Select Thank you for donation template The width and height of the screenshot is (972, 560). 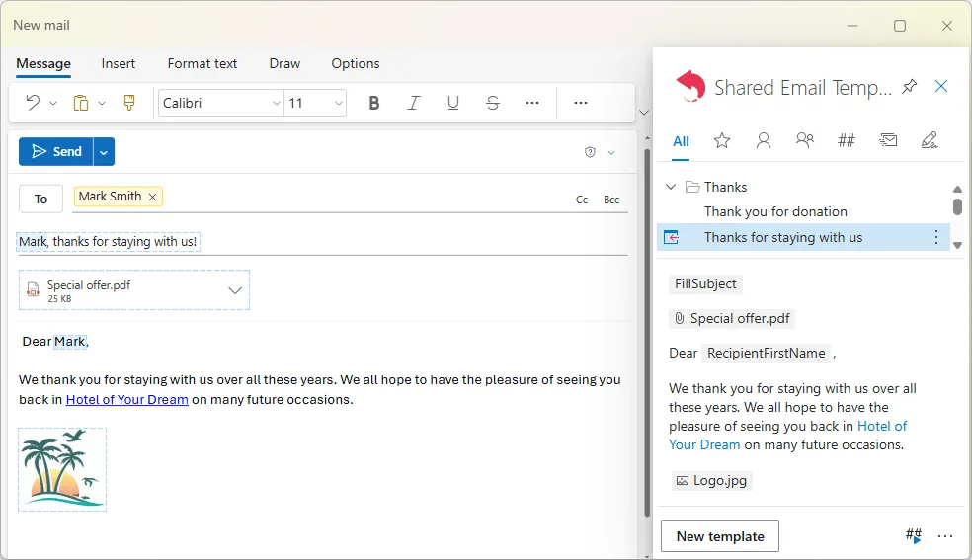775,212
